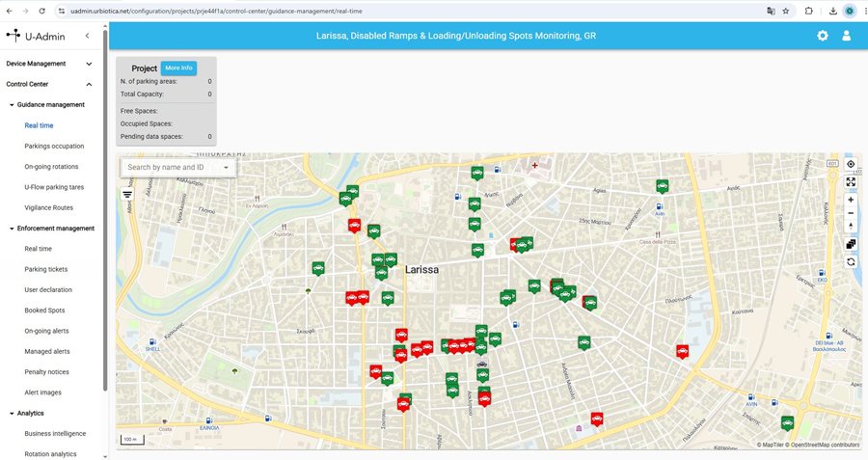Open the map layers switcher

pos(851,244)
